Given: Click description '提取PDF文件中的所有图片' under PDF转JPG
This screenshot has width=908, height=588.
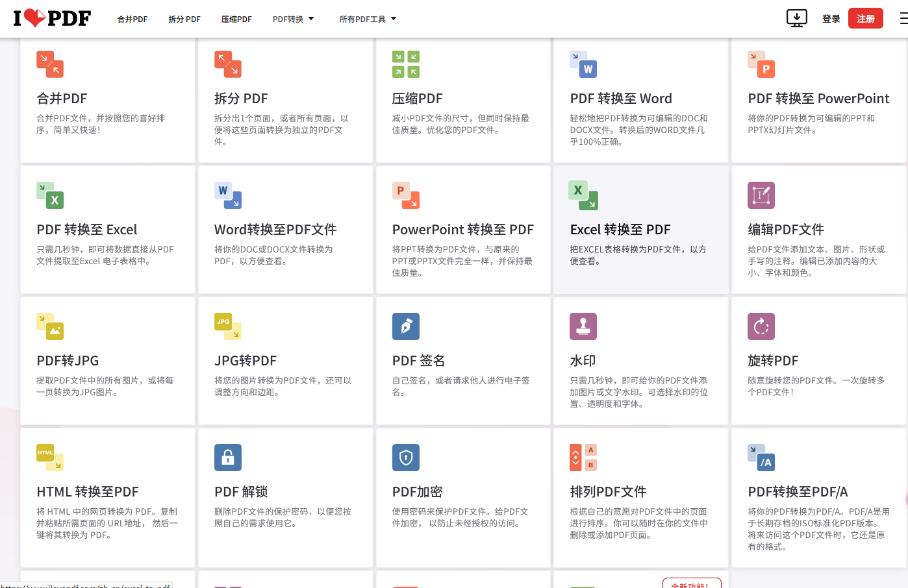Looking at the screenshot, I should (x=105, y=386).
